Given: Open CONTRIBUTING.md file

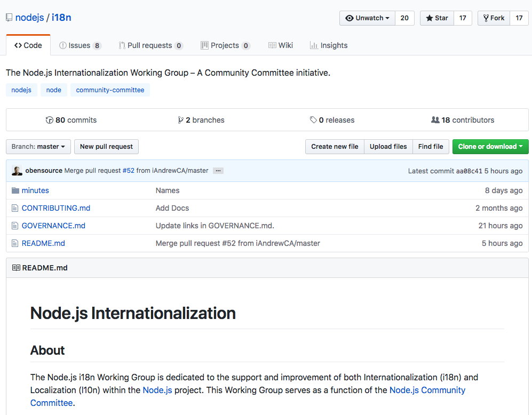Looking at the screenshot, I should pos(56,208).
